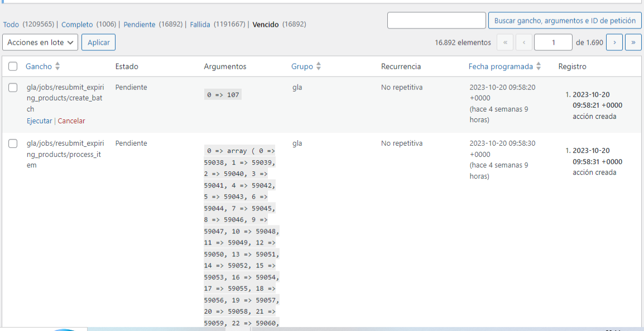The image size is (644, 331).
Task: Click '16.892 elementos' count text
Action: [x=463, y=42]
